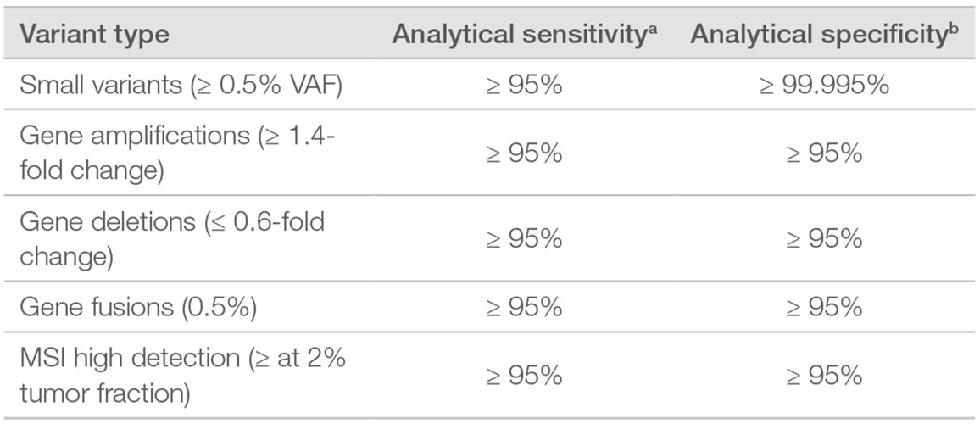980x424 pixels.
Task: Select the Gene fusions (0.5%) cell
Action: 138,307
